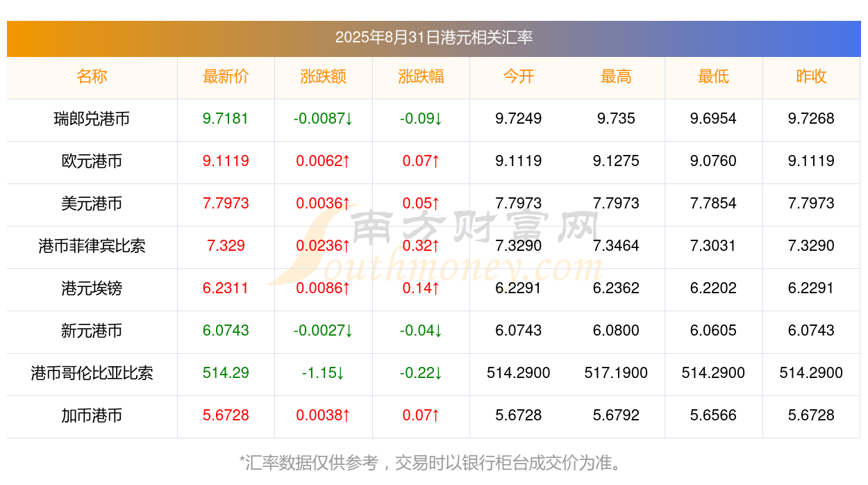
Task: Click the 港币菲律宾比索 row name
Action: pos(92,246)
